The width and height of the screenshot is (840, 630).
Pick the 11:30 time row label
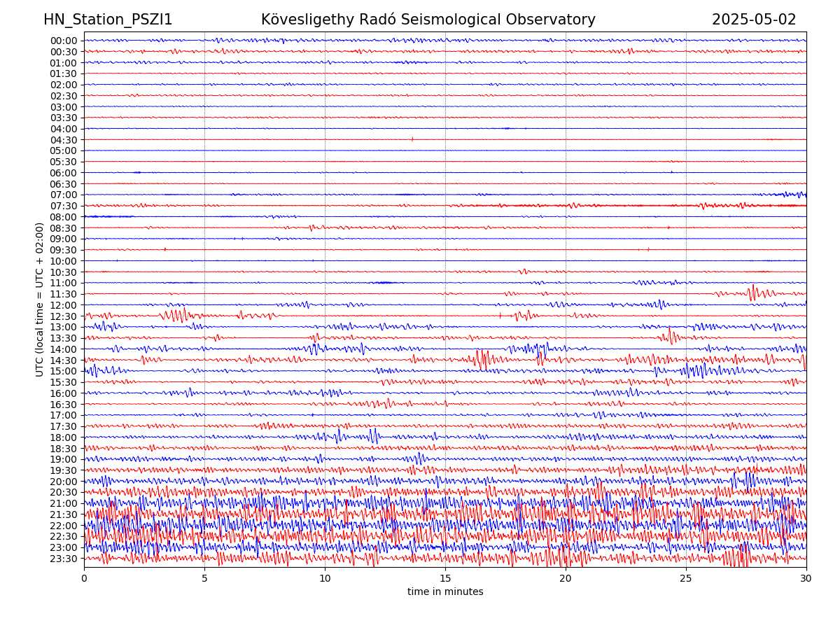64,294
